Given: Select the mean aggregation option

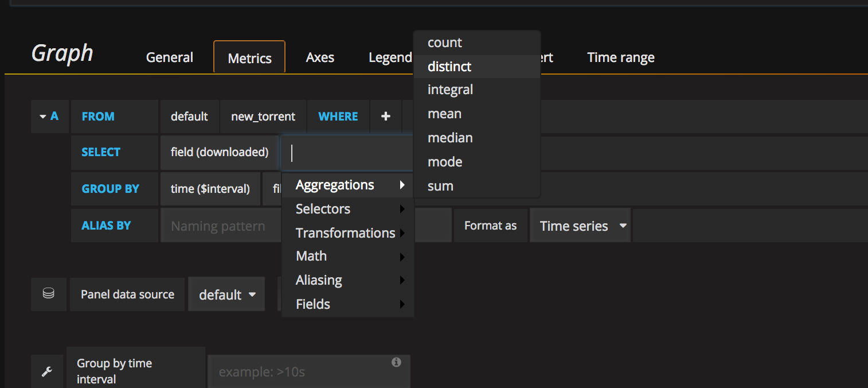Looking at the screenshot, I should (x=444, y=114).
